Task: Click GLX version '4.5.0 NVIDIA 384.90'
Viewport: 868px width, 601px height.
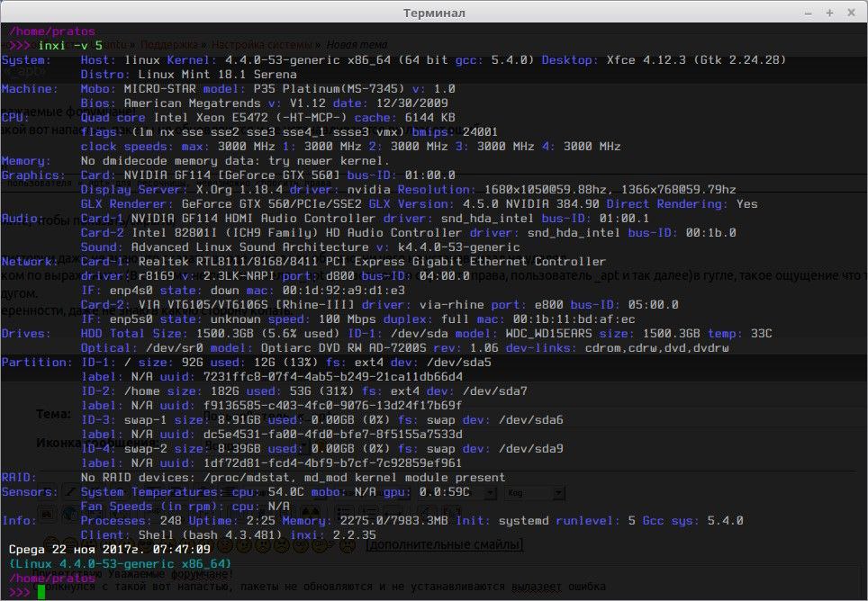Action: point(531,203)
